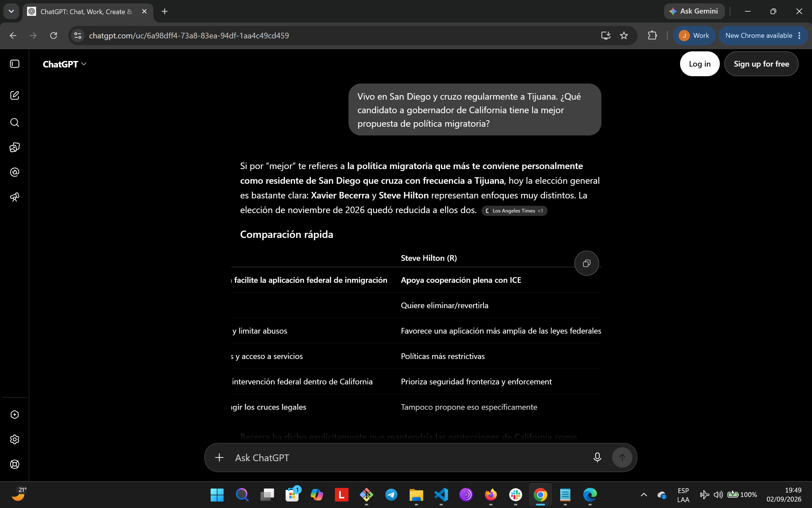
Task: Click the Log in button
Action: coord(700,64)
